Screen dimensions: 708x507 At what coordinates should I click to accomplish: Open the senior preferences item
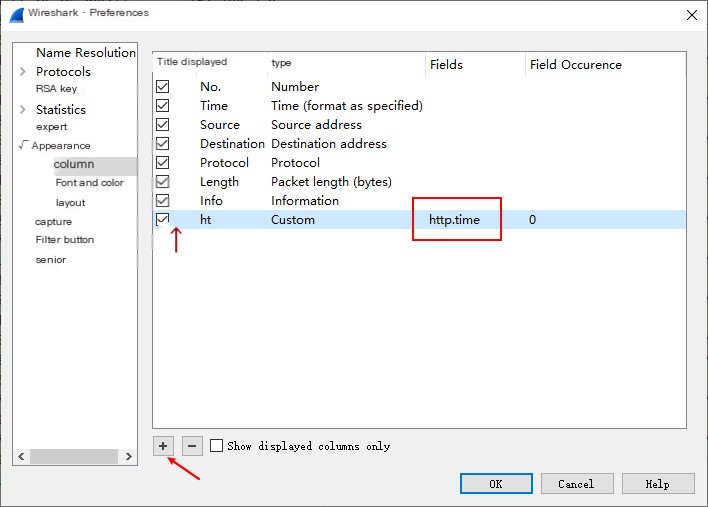click(51, 260)
